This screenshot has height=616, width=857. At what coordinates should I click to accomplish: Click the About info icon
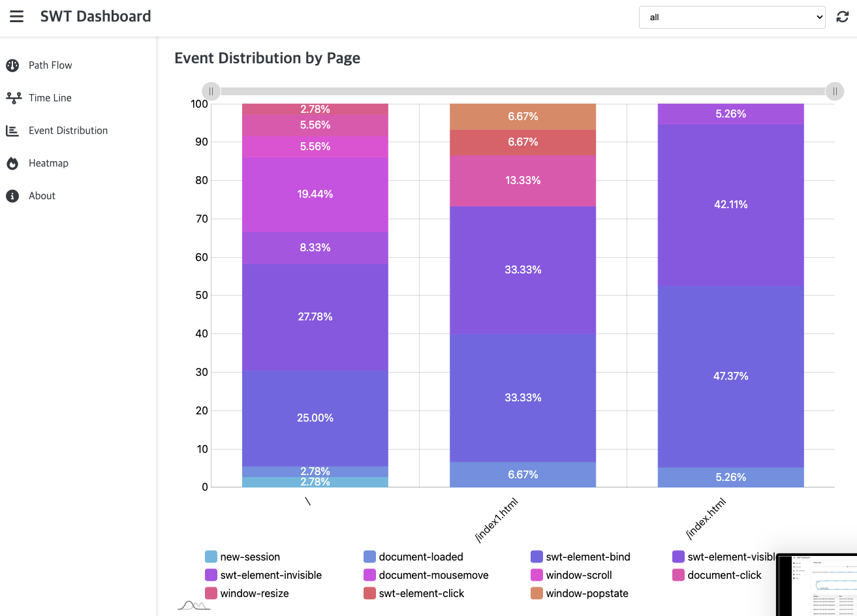pyautogui.click(x=12, y=196)
